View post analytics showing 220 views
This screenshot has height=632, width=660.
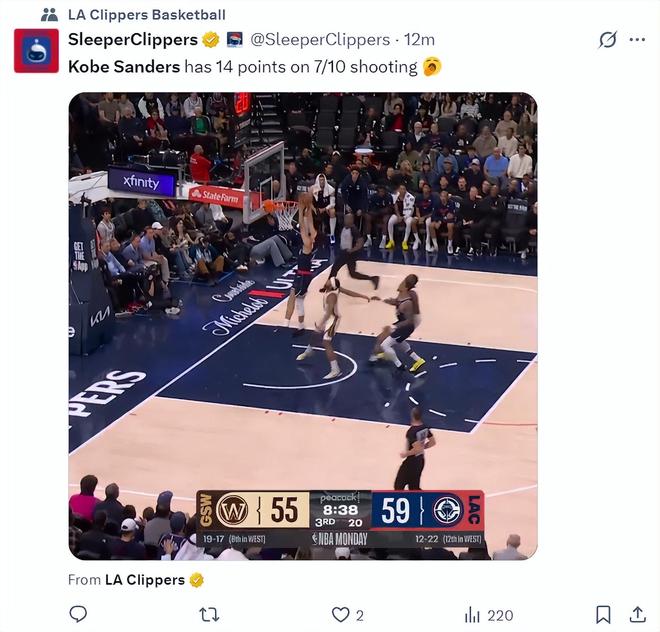489,616
